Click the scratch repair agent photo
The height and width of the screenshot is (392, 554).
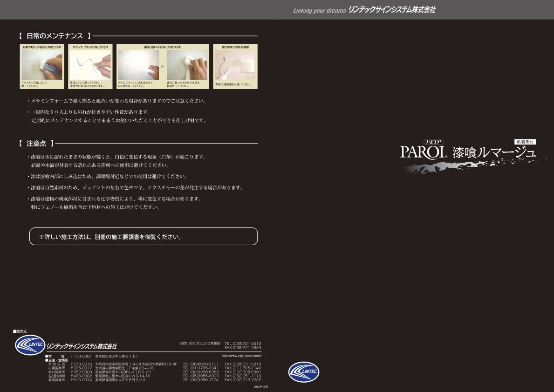click(235, 65)
